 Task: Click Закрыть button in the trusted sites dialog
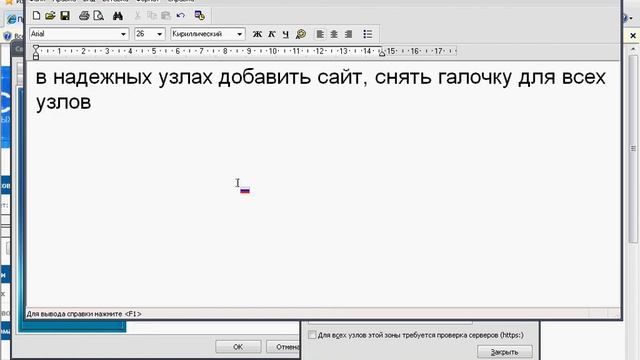[504, 352]
